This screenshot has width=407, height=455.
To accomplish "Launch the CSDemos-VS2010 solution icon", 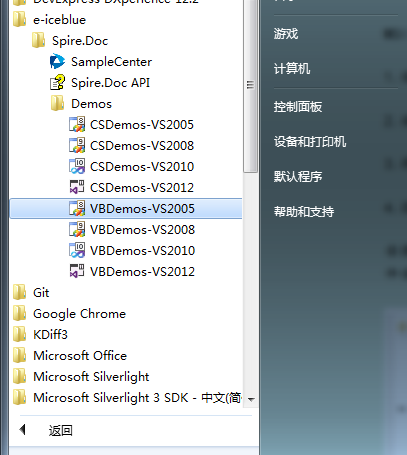I will 77,167.
